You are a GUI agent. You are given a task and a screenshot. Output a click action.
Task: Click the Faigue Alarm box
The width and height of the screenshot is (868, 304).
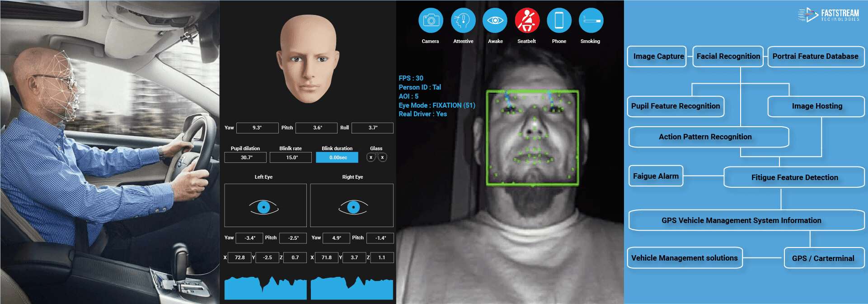(x=656, y=176)
